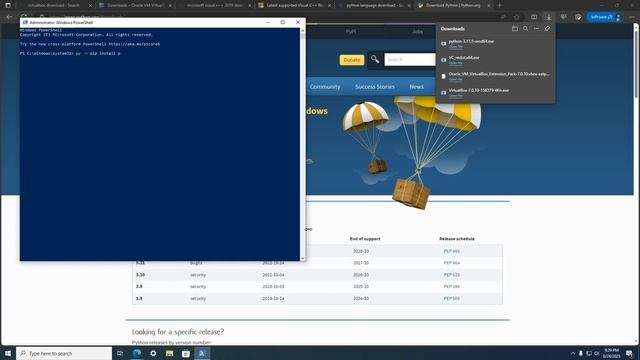Viewport: 640px width, 360px height.
Task: Open new browser tab with plus
Action: 500,5
